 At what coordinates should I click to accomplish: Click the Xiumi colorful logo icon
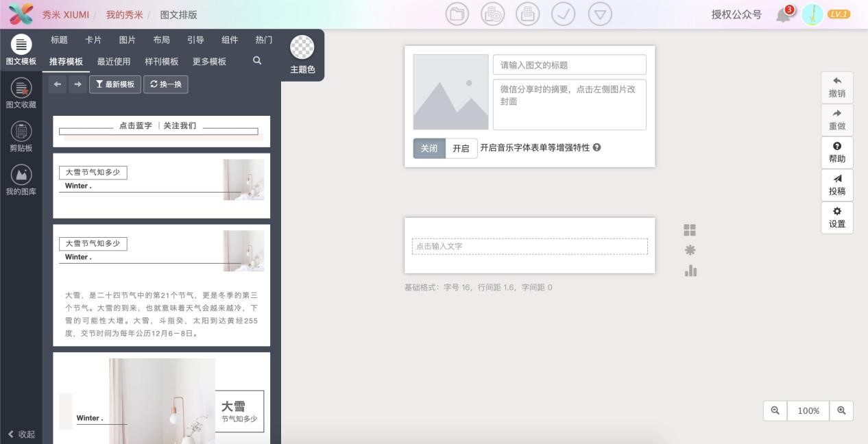click(21, 14)
